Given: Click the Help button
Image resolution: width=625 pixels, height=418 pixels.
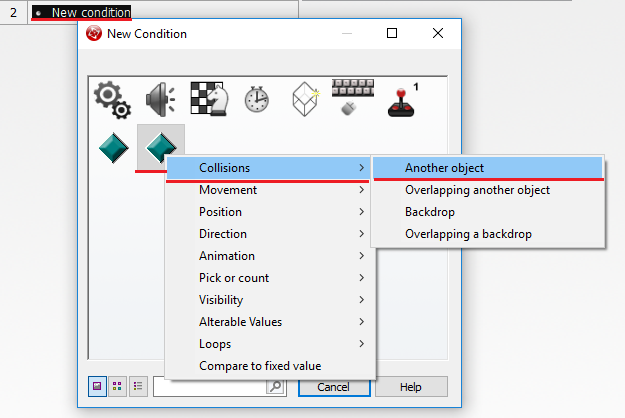Looking at the screenshot, I should tap(411, 387).
